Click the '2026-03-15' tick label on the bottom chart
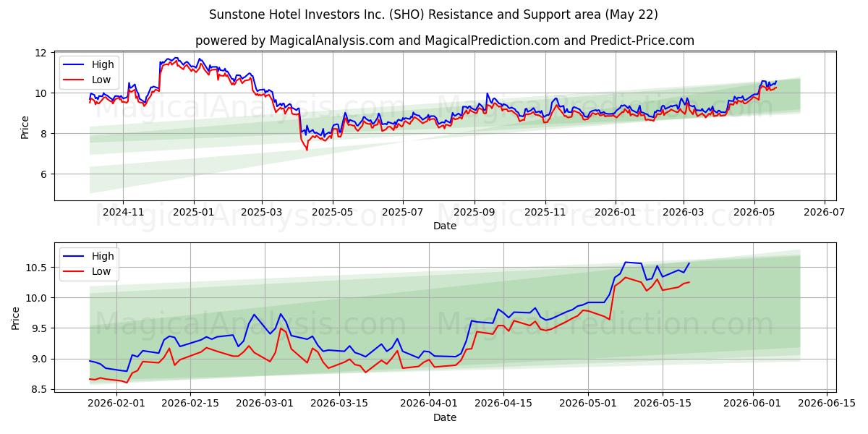 [x=338, y=404]
